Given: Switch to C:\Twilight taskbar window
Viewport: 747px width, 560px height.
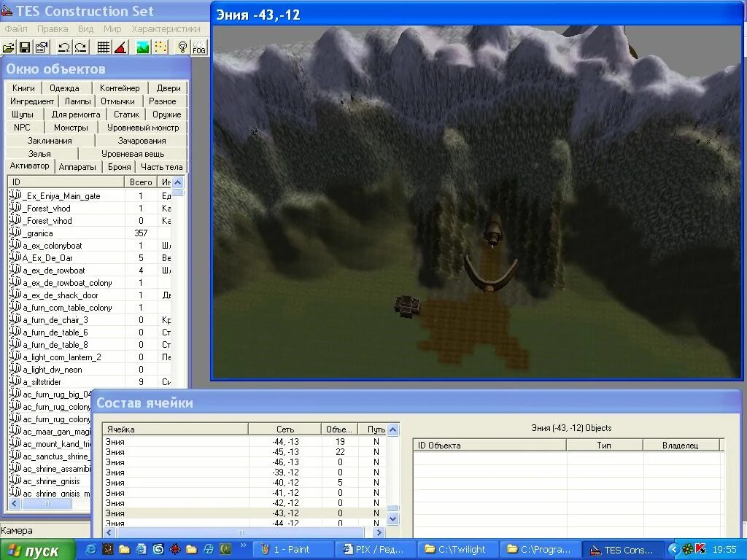Looking at the screenshot, I should coord(458,550).
